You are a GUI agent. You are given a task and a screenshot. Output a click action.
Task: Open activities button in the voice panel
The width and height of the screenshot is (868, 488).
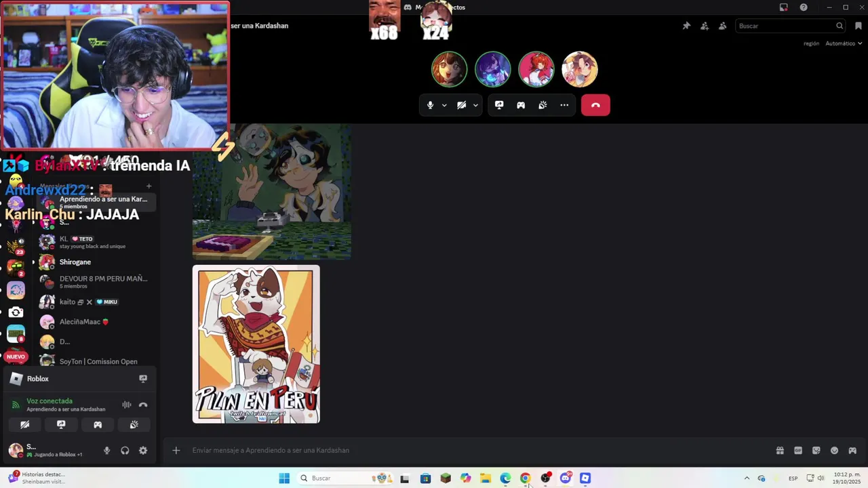[x=98, y=424]
